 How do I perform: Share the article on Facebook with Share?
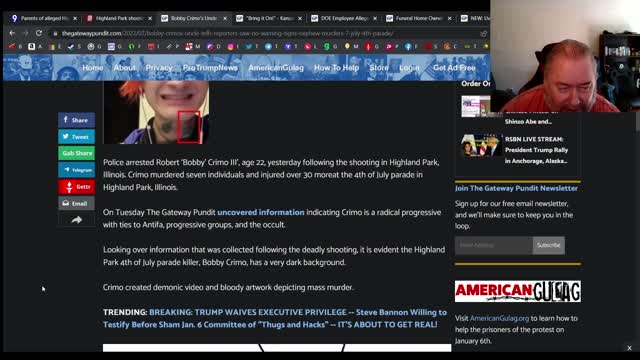coord(76,120)
